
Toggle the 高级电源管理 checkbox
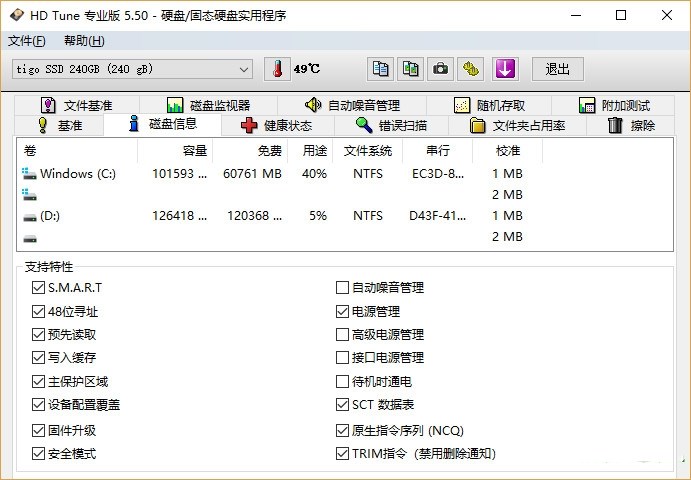[342, 335]
